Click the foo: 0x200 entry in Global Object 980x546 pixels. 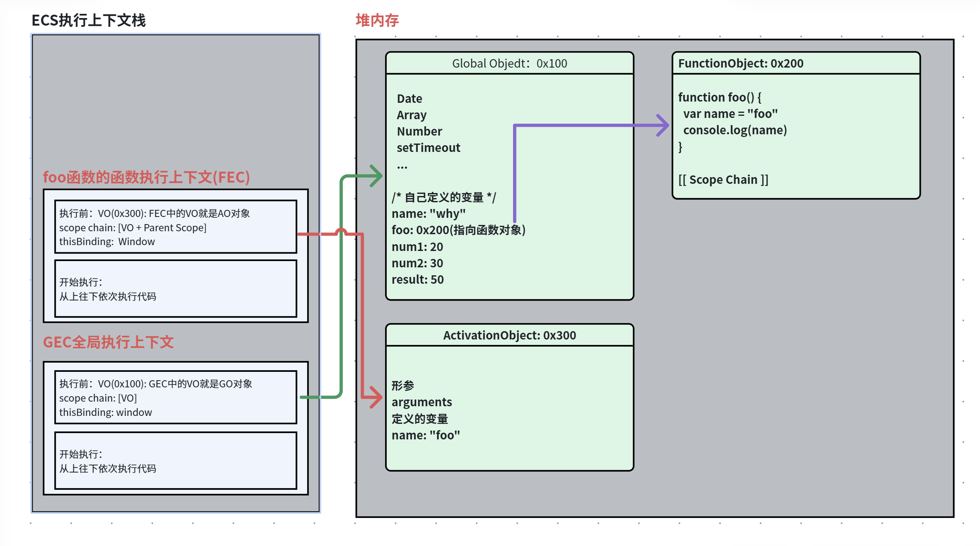pos(458,230)
